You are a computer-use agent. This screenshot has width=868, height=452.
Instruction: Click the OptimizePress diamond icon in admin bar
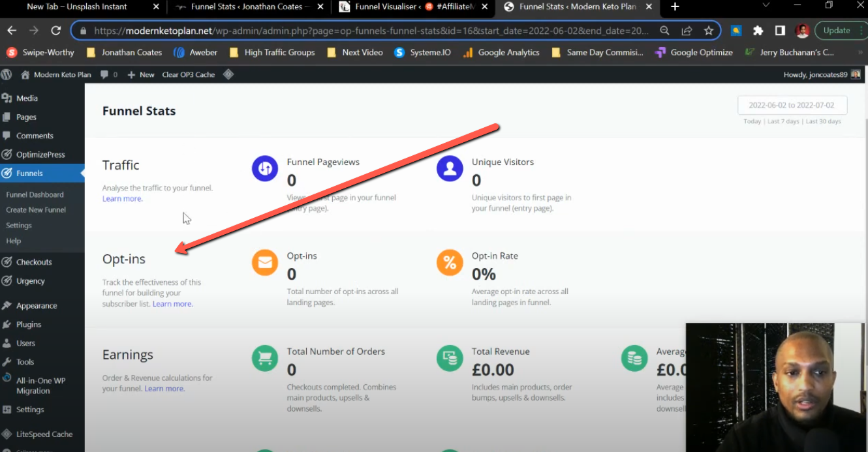pyautogui.click(x=228, y=74)
